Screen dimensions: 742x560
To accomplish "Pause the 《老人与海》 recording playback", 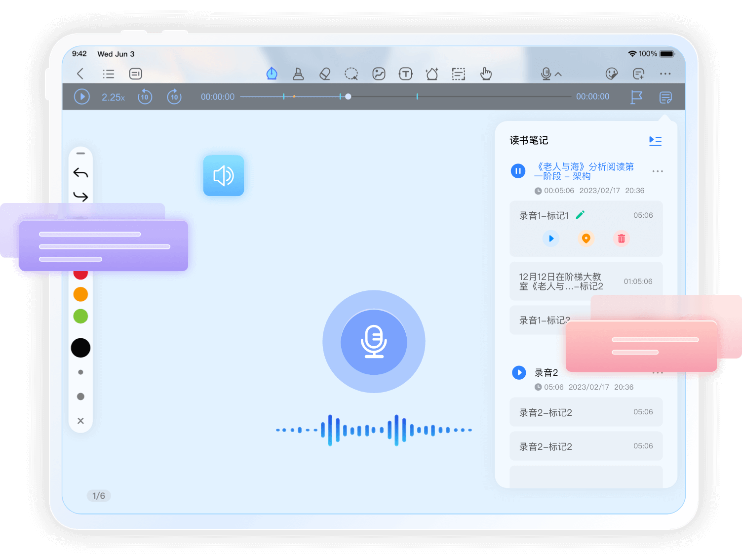I will pyautogui.click(x=518, y=171).
